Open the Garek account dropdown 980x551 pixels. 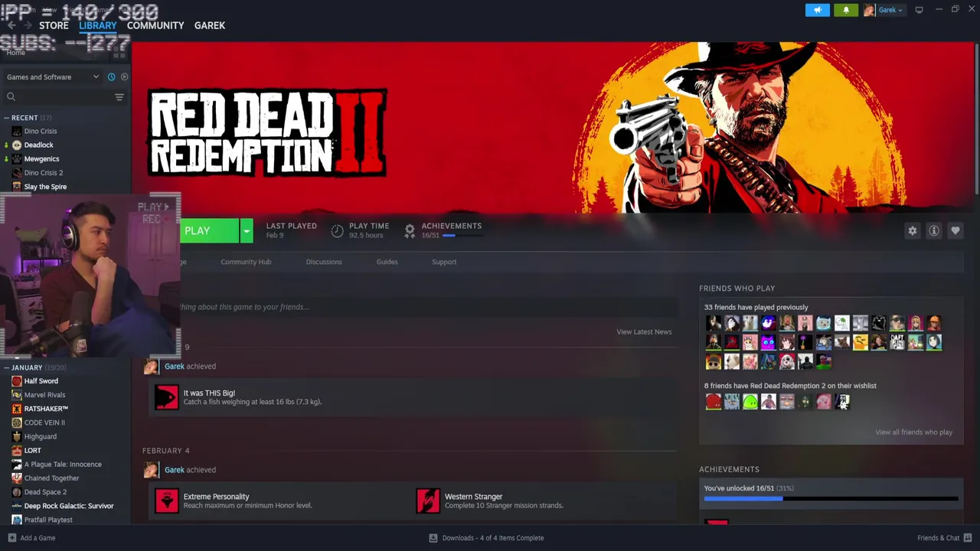pyautogui.click(x=884, y=10)
